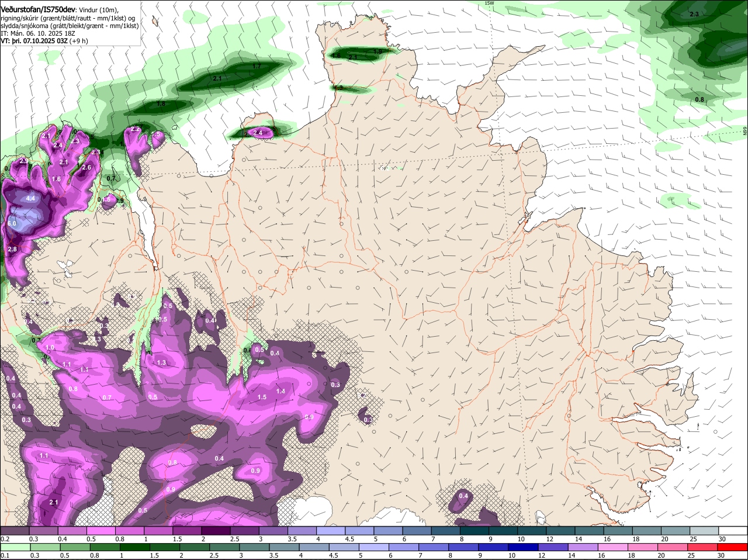Viewport: 748px width, 560px height.
Task: Click the '1.7' rain value label
Action: tap(257, 67)
